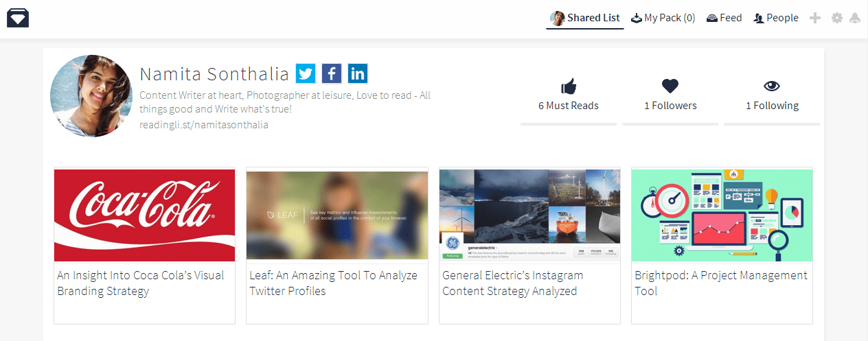Click the thumbs-up Must Reads icon
868x341 pixels.
(569, 86)
